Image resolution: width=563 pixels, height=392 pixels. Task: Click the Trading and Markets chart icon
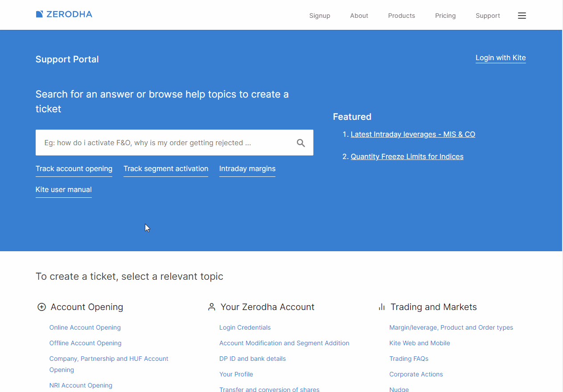coord(382,307)
